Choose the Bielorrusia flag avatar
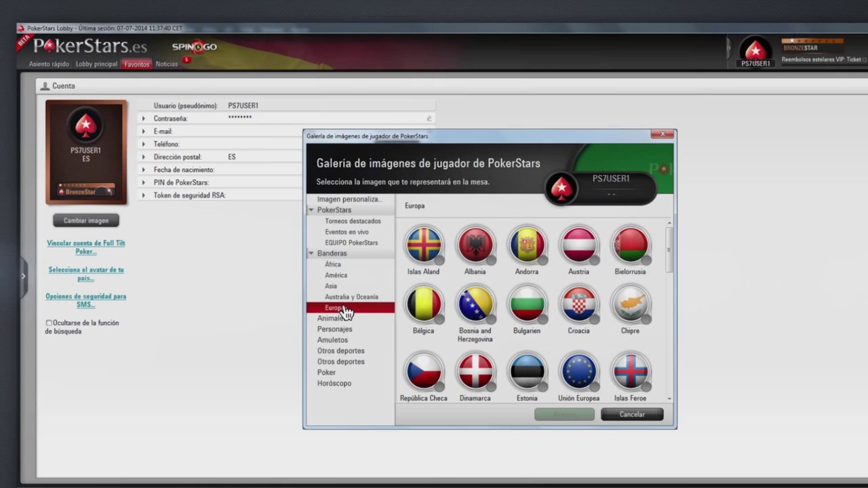The image size is (868, 488). [x=630, y=245]
